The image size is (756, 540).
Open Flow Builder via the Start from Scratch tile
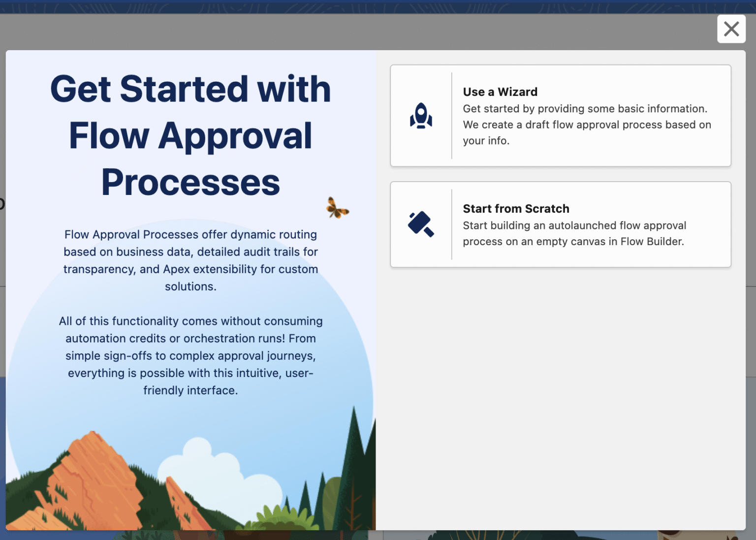[x=561, y=224]
